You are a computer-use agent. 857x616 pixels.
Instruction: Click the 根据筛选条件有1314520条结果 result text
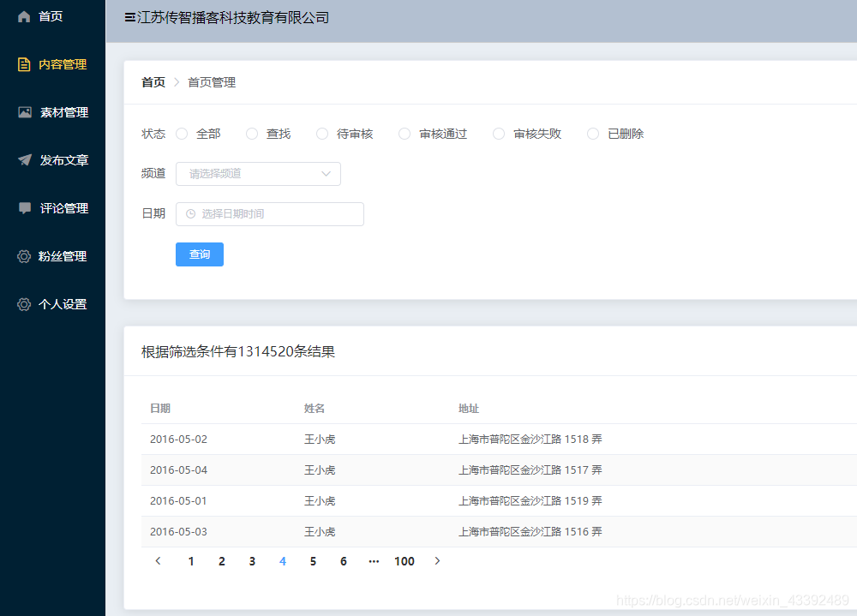pyautogui.click(x=238, y=351)
